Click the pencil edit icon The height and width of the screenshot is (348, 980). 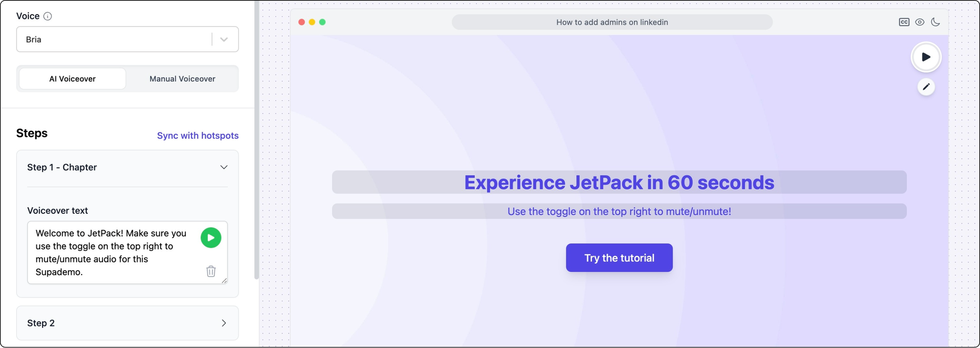(x=926, y=87)
